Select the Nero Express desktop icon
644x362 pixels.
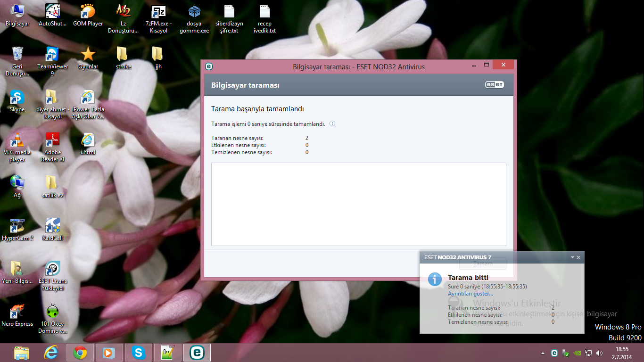(x=17, y=315)
